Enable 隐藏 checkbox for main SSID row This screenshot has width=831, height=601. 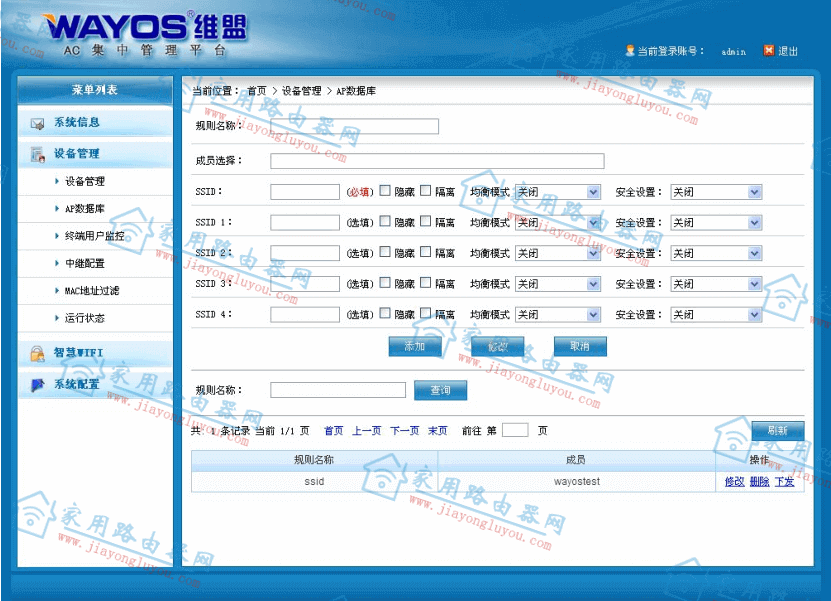coord(385,191)
